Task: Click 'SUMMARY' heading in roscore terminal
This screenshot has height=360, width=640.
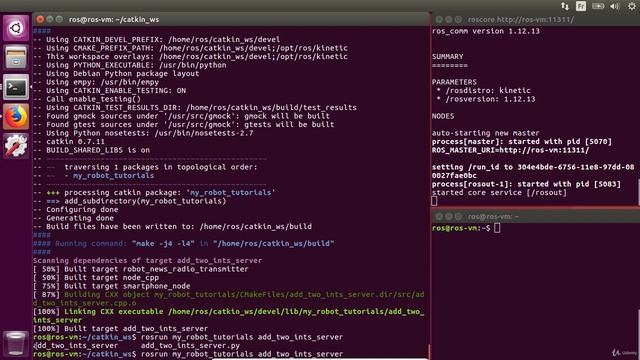Action: pos(448,57)
